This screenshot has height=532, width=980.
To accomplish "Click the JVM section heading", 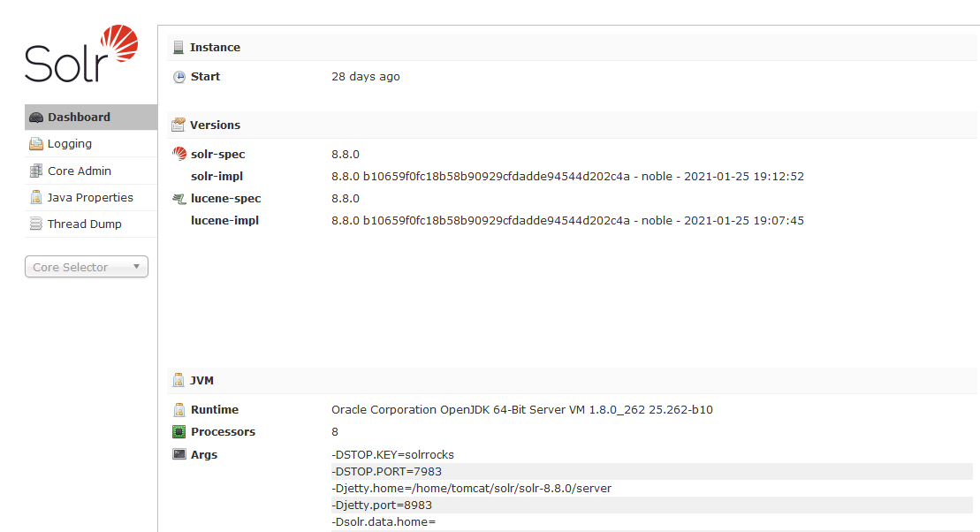I will coord(201,380).
